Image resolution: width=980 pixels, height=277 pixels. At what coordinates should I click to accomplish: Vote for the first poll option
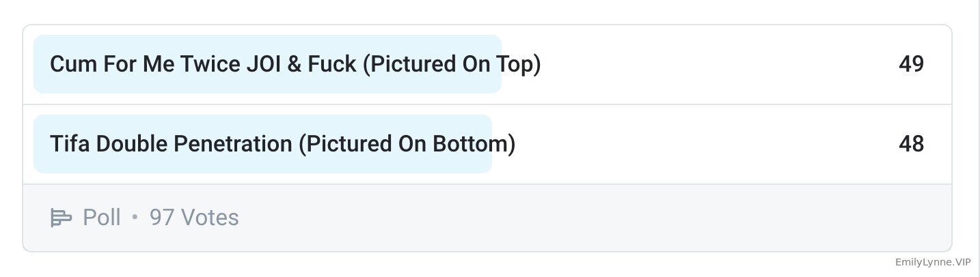pos(295,64)
